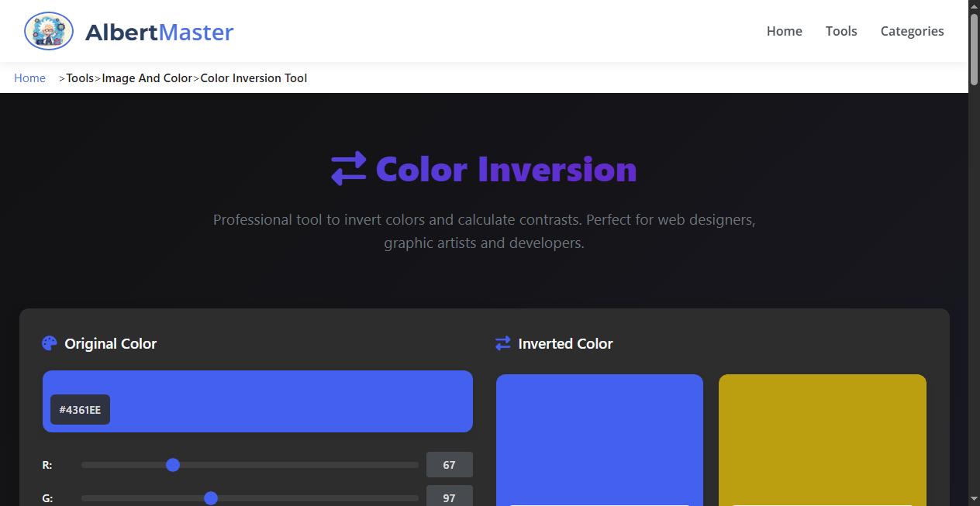The width and height of the screenshot is (980, 506).
Task: Open the Tools navigation menu
Action: click(841, 31)
